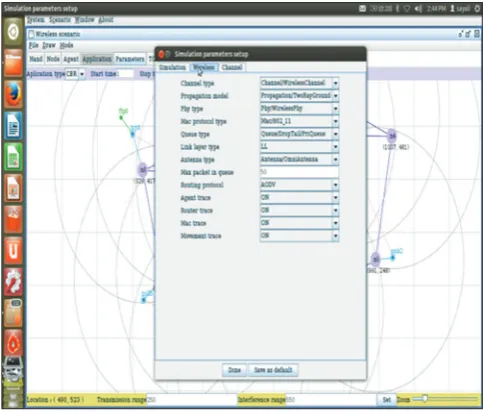
Task: Open the Scenario menu
Action: click(60, 20)
